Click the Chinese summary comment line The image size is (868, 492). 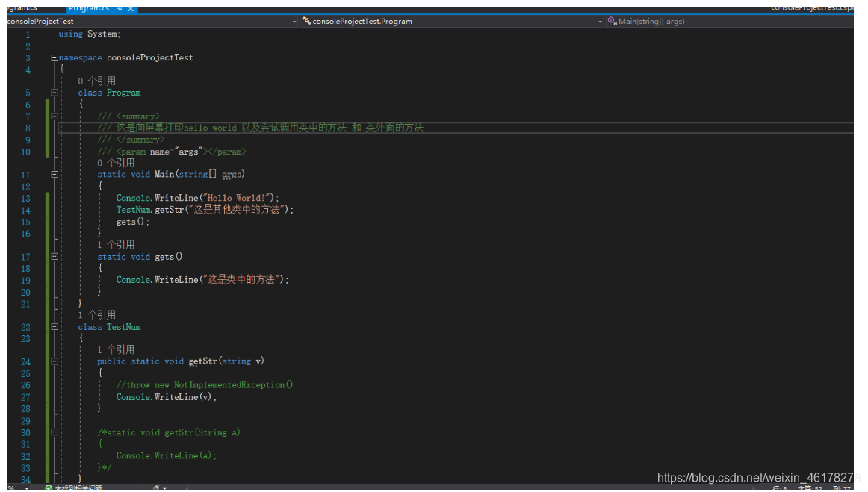[260, 128]
